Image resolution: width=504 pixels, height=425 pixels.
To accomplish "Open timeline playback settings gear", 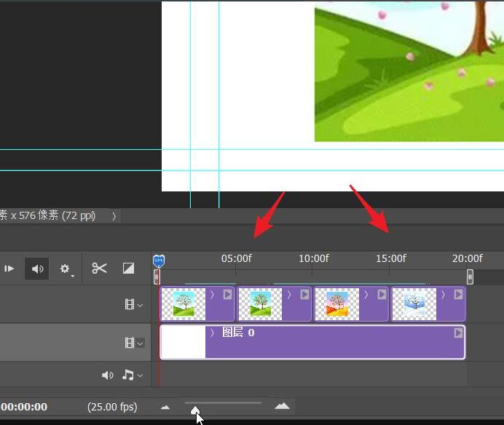I will (66, 269).
